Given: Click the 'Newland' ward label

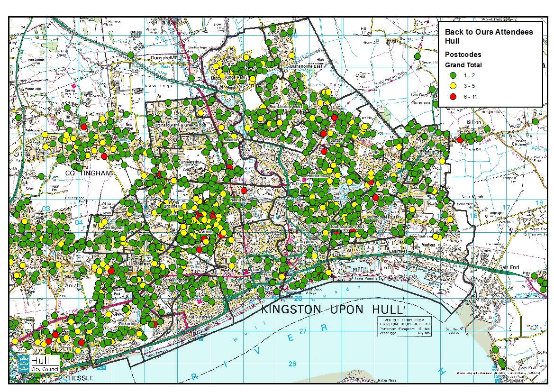Looking at the screenshot, I should [238, 200].
